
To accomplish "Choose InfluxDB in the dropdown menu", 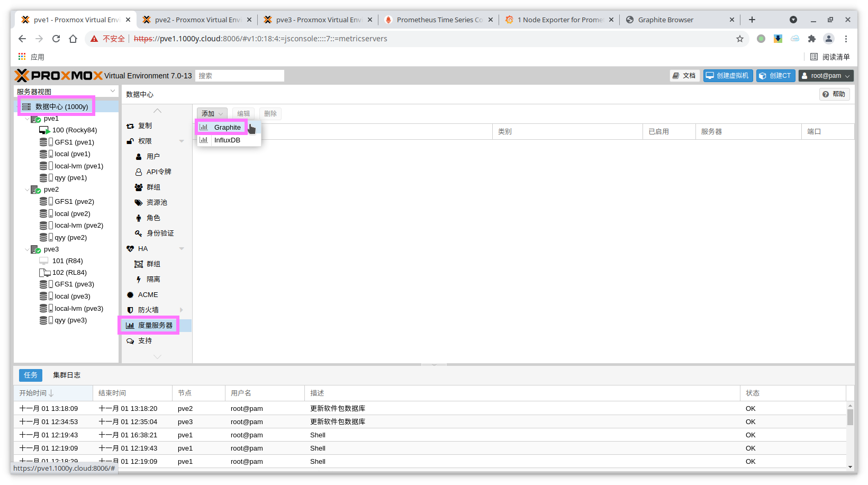I will pyautogui.click(x=227, y=140).
